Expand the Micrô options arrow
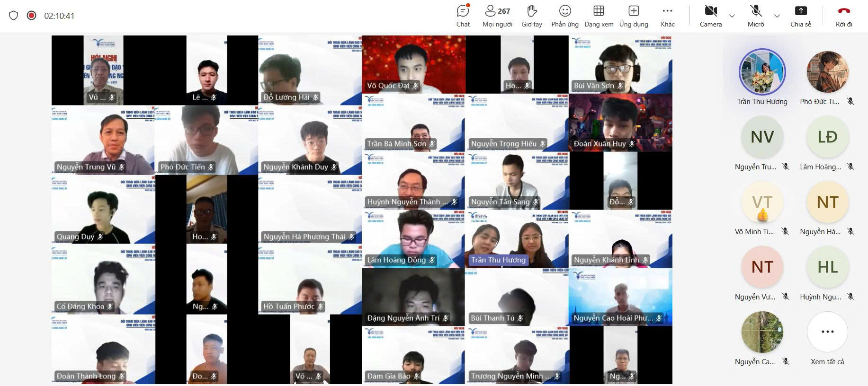This screenshot has height=386, width=868. tap(777, 16)
